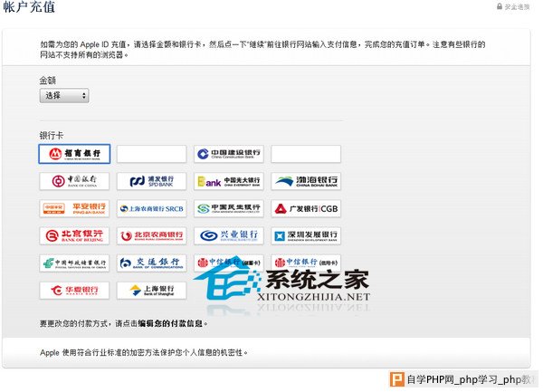Select the China Bohai Bank option
The width and height of the screenshot is (543, 392).
306,181
